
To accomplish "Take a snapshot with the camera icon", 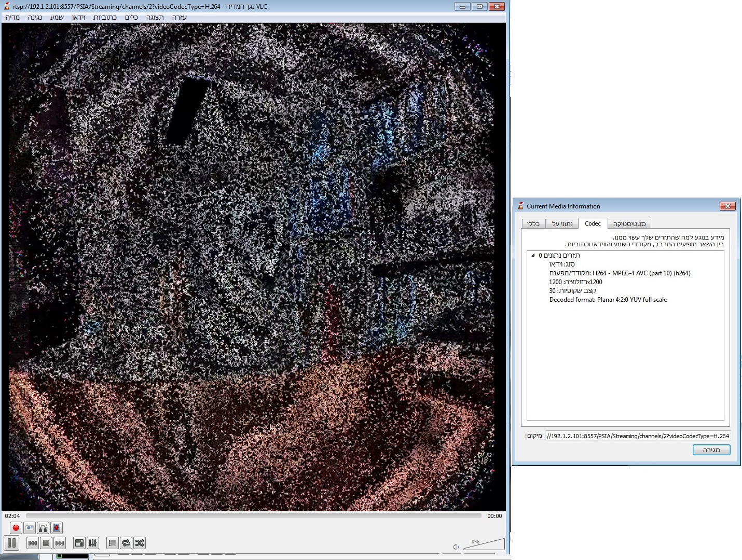I will point(30,528).
